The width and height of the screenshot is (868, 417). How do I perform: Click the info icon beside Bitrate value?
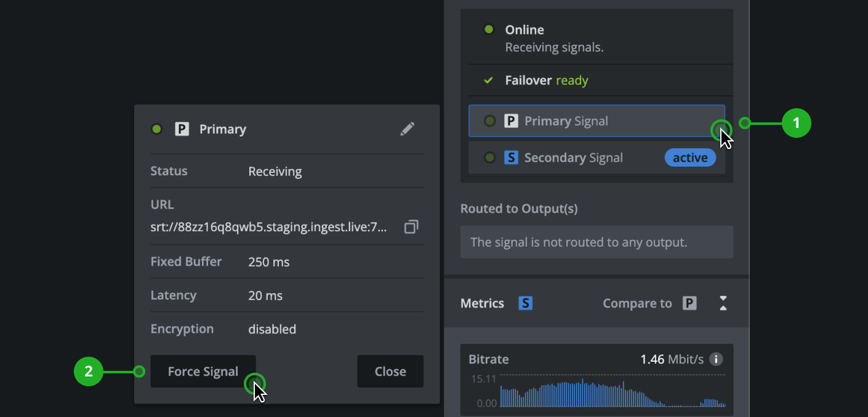(715, 359)
